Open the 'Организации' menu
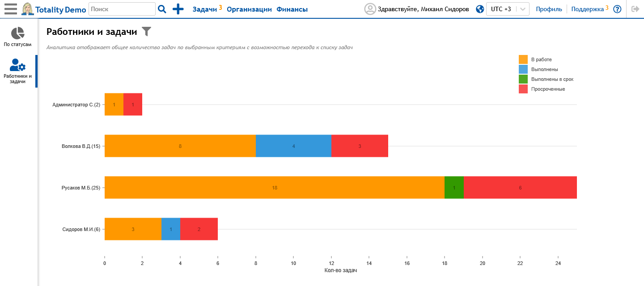The image size is (644, 286). click(x=249, y=9)
